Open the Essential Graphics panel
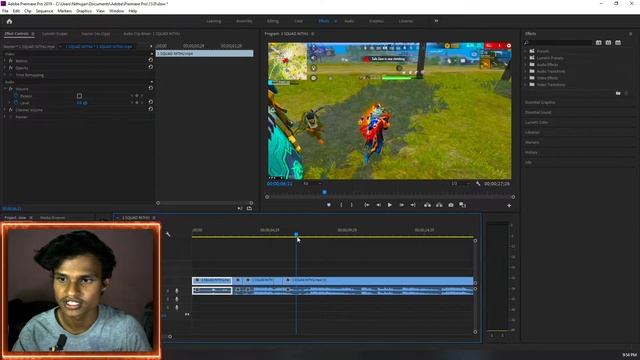 coord(540,102)
